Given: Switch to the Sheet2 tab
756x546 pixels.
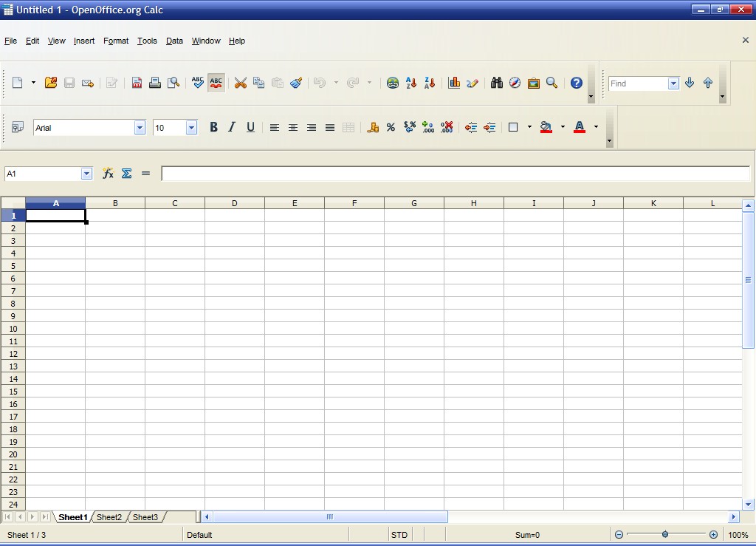Looking at the screenshot, I should pyautogui.click(x=109, y=517).
